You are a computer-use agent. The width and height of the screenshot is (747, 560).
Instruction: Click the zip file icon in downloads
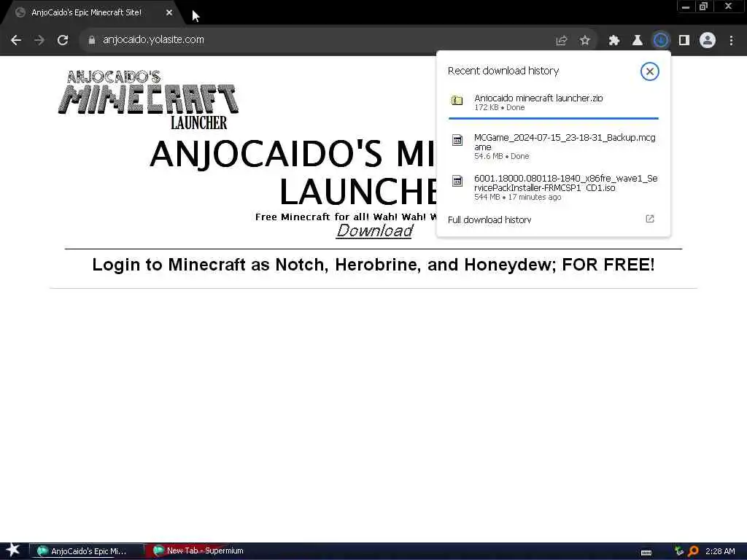(457, 101)
